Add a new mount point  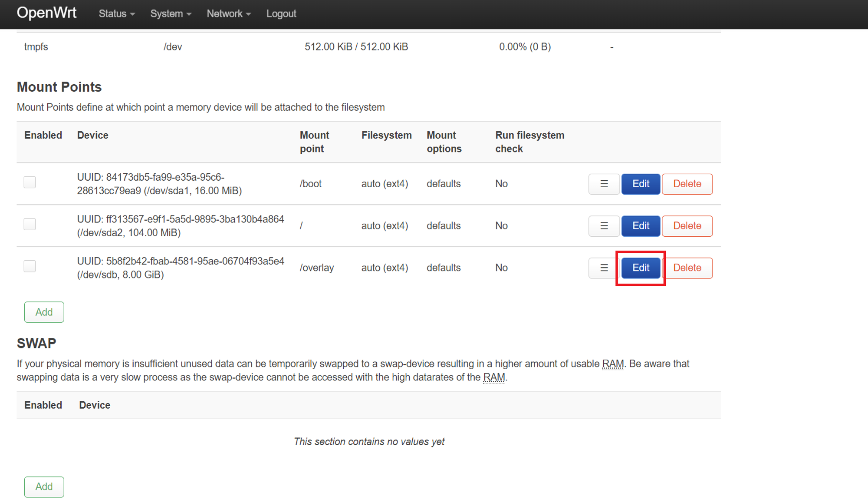click(x=44, y=312)
